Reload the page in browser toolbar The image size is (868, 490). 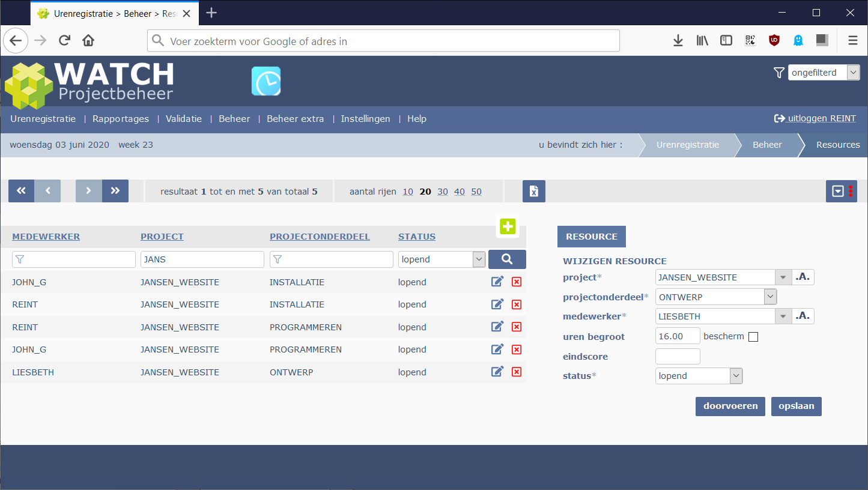point(64,41)
